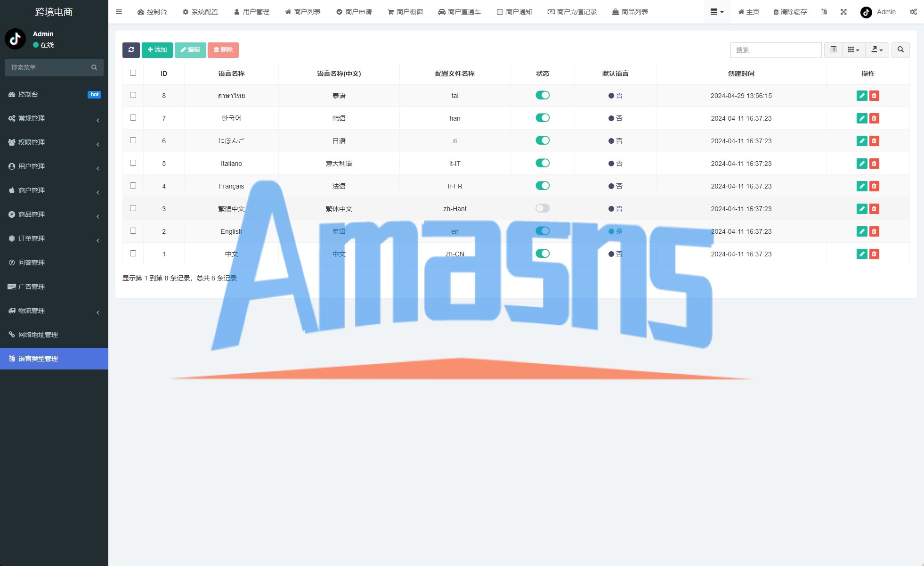924x566 pixels.
Task: Delete the fr-FR row with trash icon
Action: pyautogui.click(x=874, y=186)
